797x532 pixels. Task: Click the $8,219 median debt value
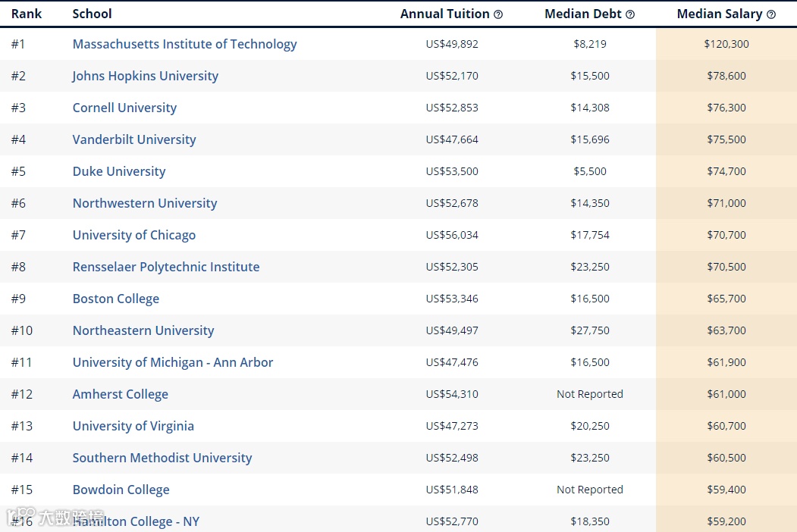(590, 44)
